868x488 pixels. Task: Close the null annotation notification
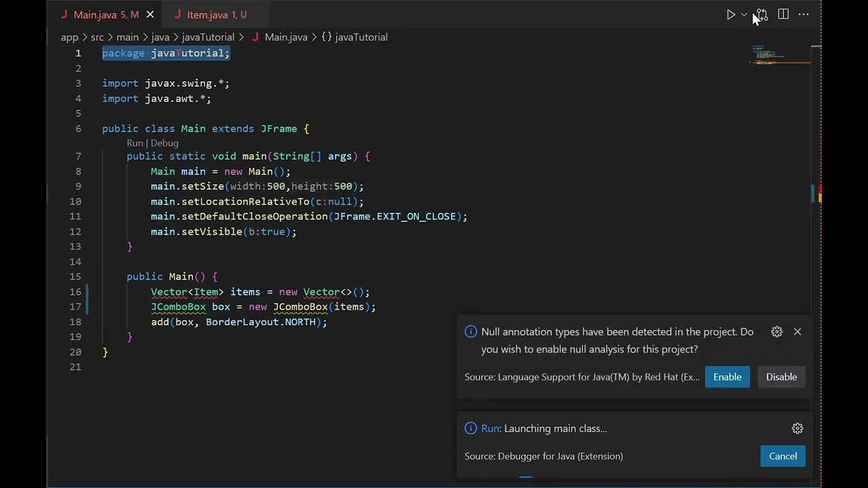coord(797,331)
